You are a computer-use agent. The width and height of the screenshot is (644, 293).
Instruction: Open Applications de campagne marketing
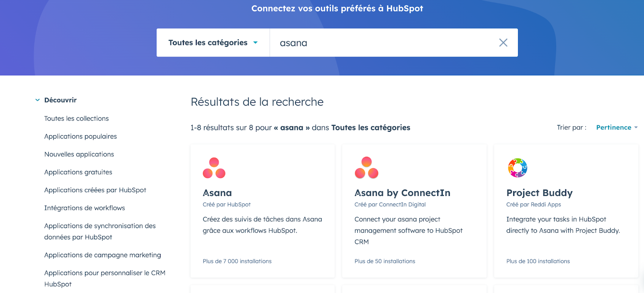click(102, 255)
